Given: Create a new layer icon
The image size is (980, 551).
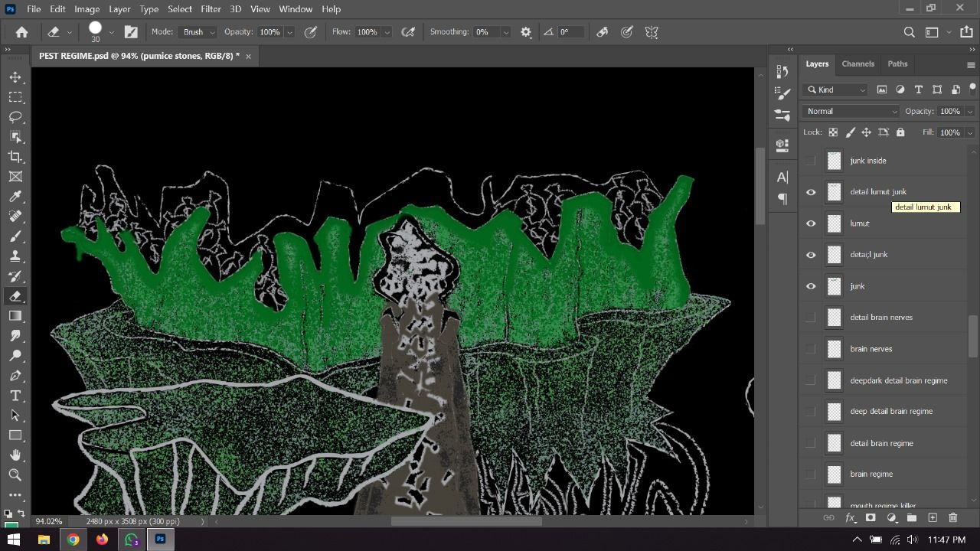Looking at the screenshot, I should coord(933,518).
